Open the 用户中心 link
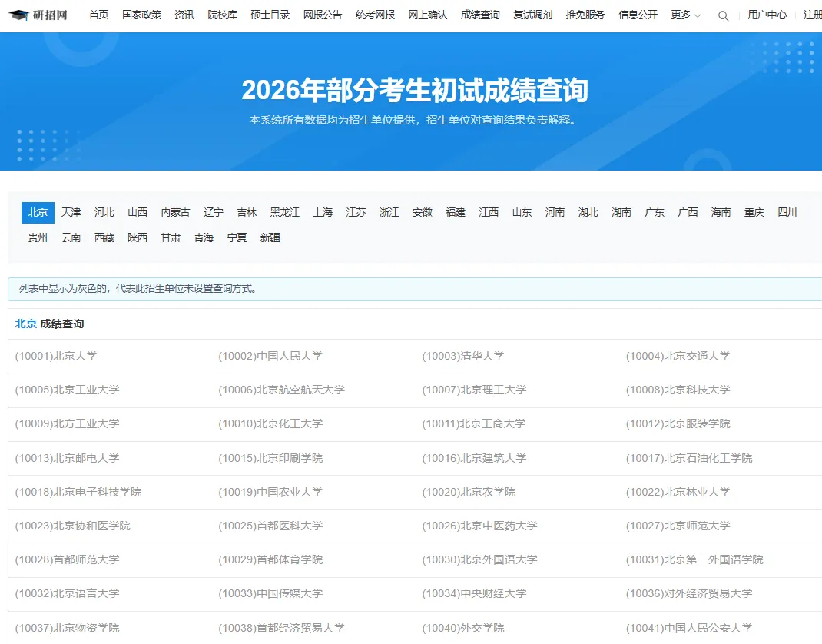 767,15
